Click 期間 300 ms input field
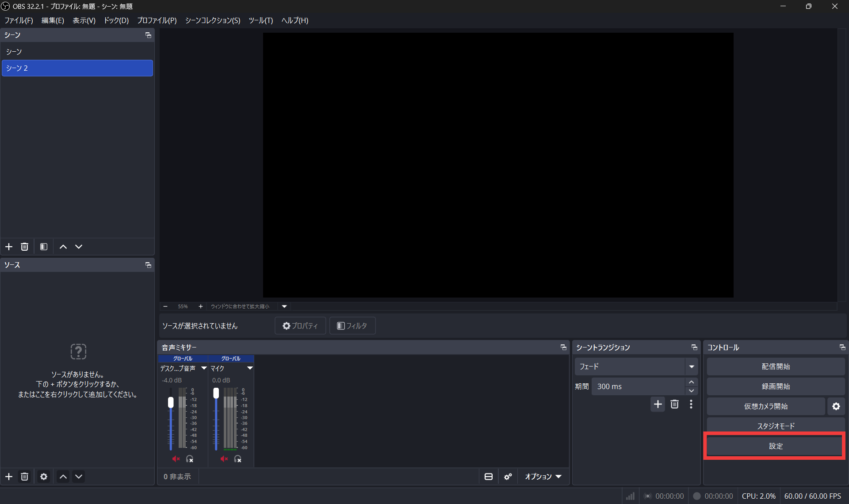This screenshot has width=849, height=504. [x=639, y=386]
